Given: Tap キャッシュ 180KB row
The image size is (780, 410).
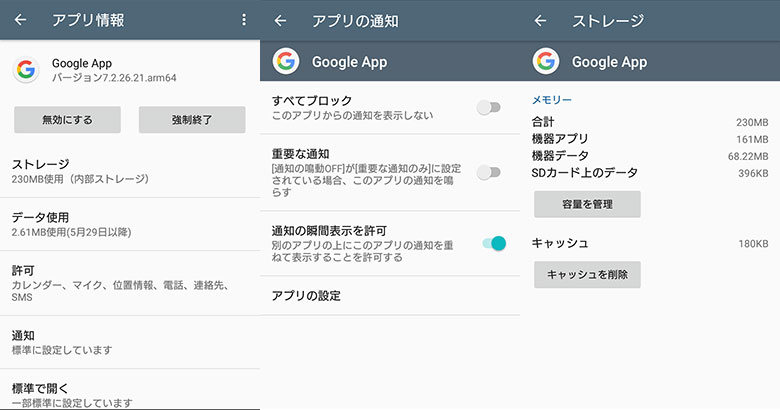Looking at the screenshot, I should [x=650, y=243].
